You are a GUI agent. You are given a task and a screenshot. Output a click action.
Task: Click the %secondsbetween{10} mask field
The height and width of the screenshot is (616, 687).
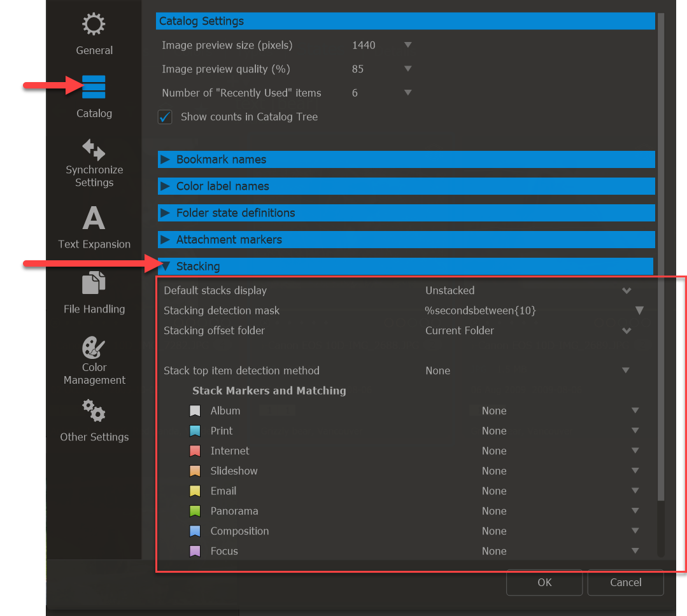(480, 311)
